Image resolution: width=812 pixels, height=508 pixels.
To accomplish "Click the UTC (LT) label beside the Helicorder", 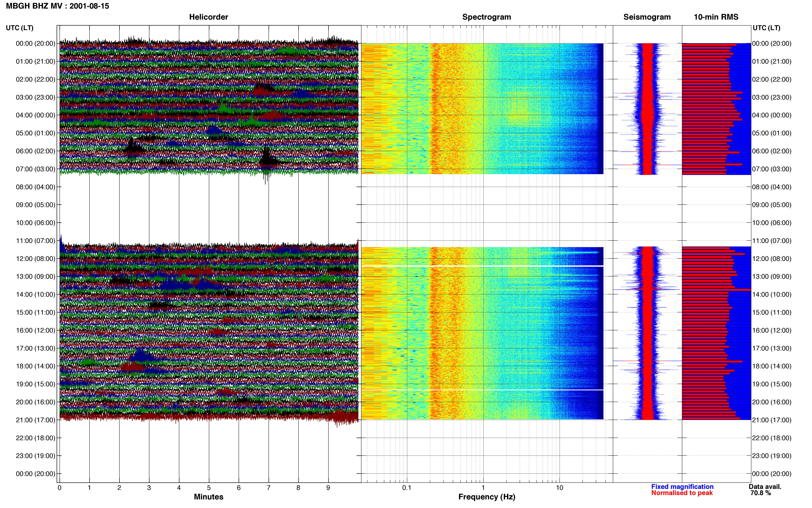I will tap(20, 28).
